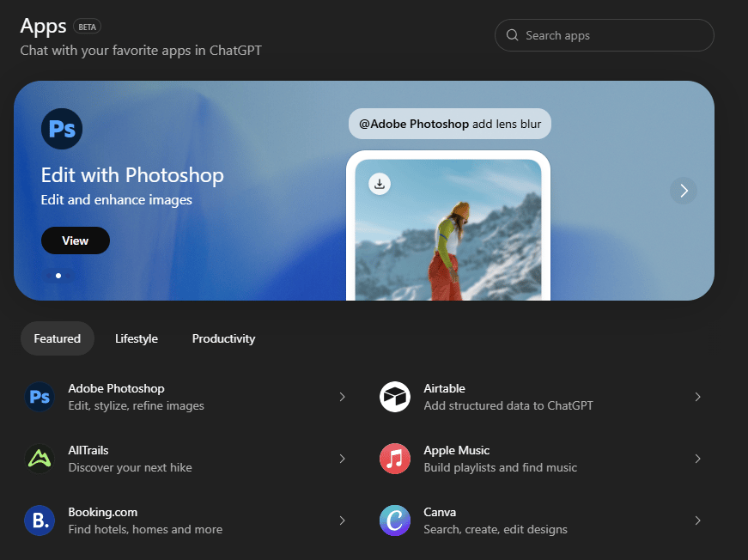Click the Airtable app icon
The height and width of the screenshot is (560, 748).
click(395, 397)
